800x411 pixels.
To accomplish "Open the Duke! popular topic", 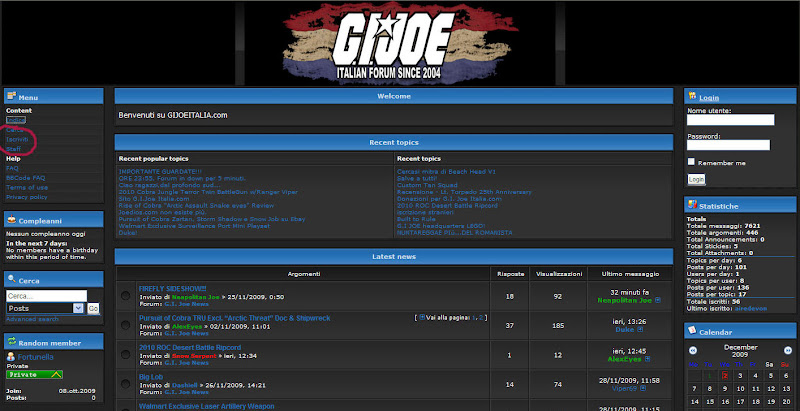I will click(128, 233).
